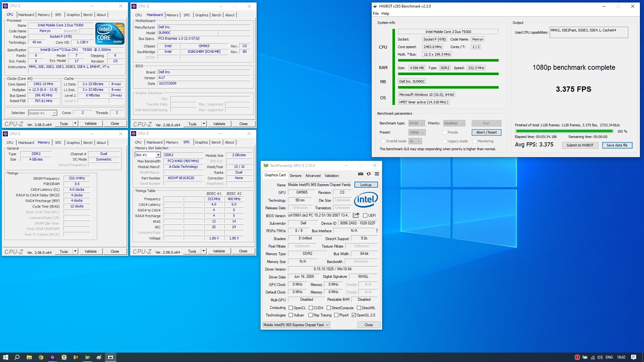Switch to GPU-Z on the taskbar
This screenshot has width=644, height=362.
87,357
